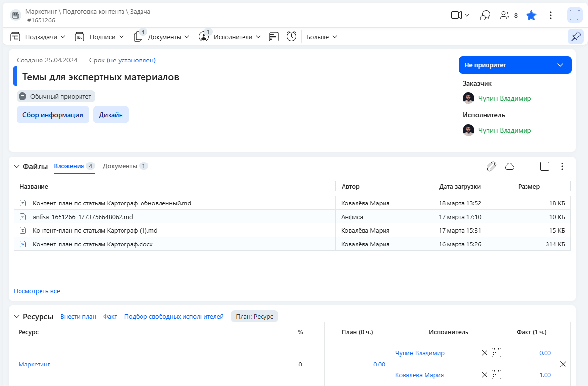Screen dimensions: 588x386
Task: Click the alarm clock reminder icon
Action: (291, 36)
